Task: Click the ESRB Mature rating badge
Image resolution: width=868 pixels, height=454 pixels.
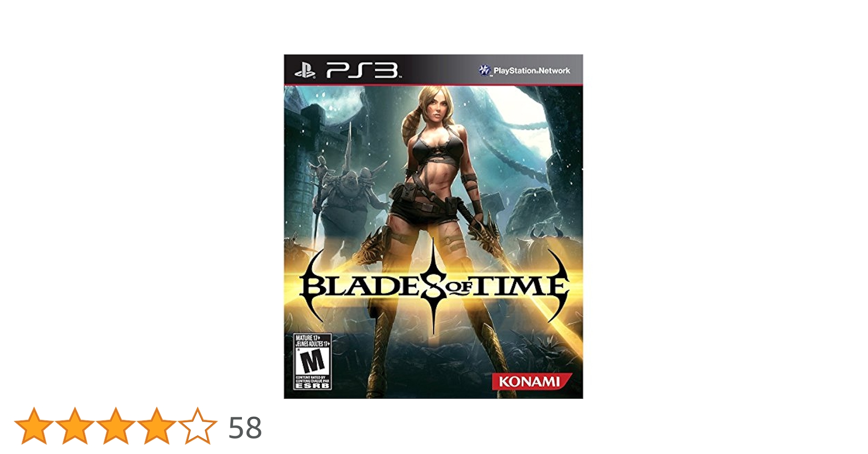Action: pos(312,361)
